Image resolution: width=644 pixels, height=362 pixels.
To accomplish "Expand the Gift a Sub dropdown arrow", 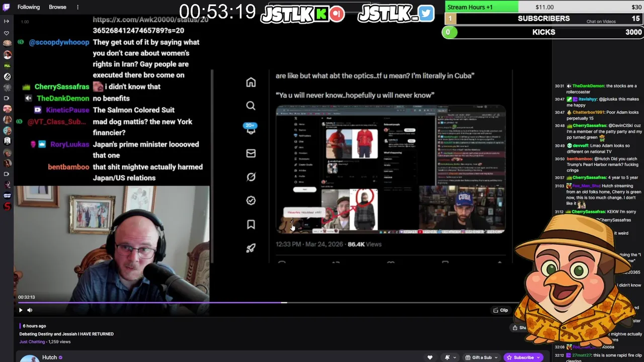I will (x=496, y=357).
